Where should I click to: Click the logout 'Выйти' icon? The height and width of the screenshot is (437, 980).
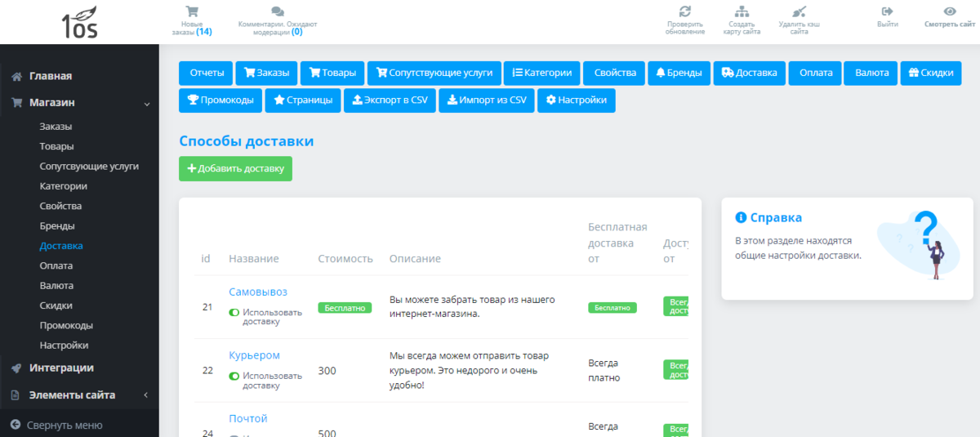pos(888,12)
